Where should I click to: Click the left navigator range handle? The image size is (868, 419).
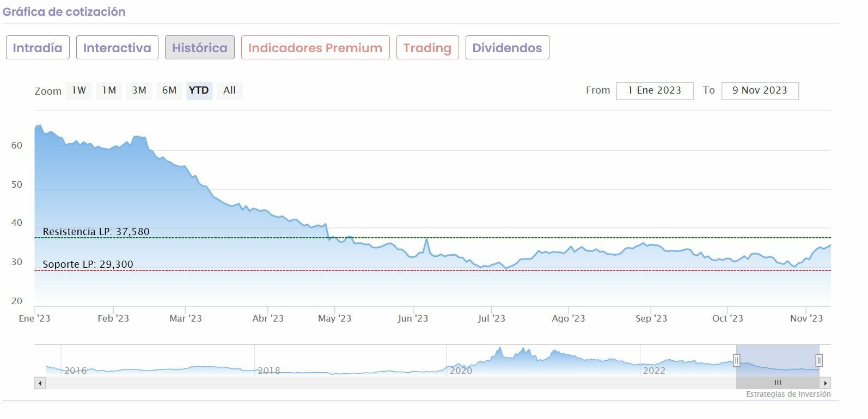(x=736, y=360)
